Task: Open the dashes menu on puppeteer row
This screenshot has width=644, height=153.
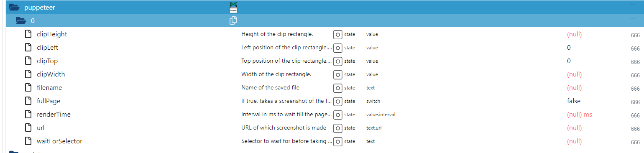Action: click(x=632, y=5)
